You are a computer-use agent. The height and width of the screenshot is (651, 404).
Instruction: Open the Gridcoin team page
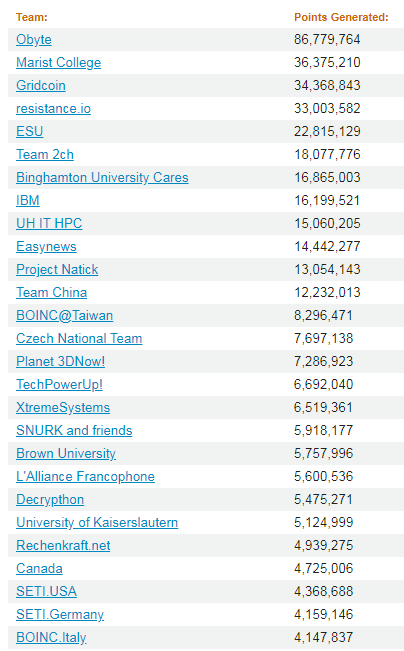click(41, 86)
